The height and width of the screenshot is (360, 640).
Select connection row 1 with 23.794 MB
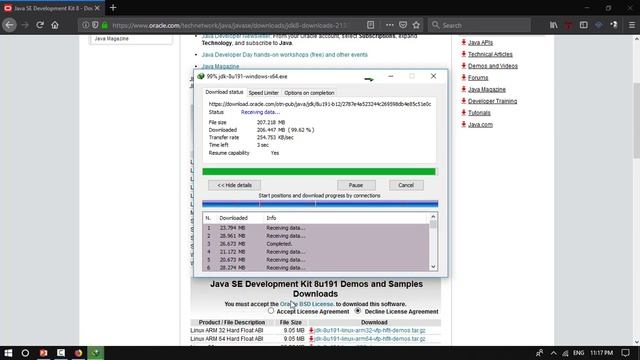point(316,228)
